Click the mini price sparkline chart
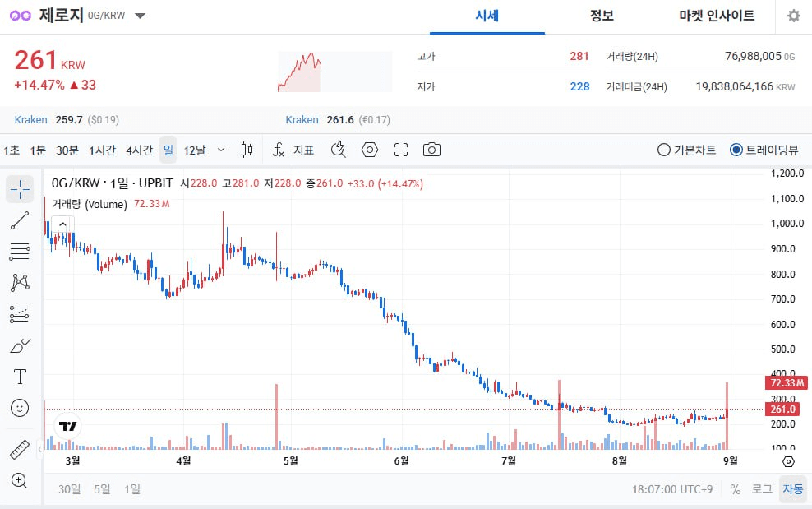Image resolution: width=812 pixels, height=509 pixels. click(335, 72)
